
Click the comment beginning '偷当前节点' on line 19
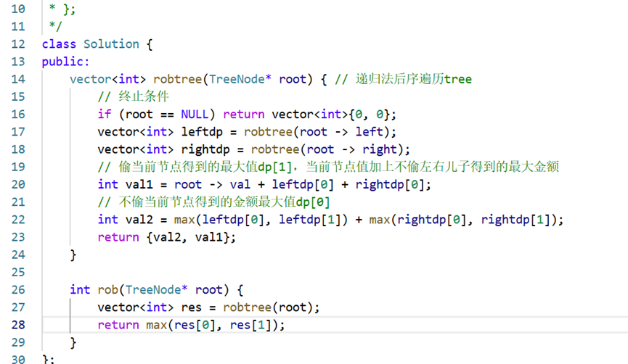328,167
